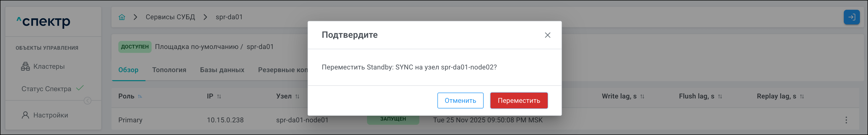Sort by IP column icon
The height and width of the screenshot is (135, 868).
[219, 96]
